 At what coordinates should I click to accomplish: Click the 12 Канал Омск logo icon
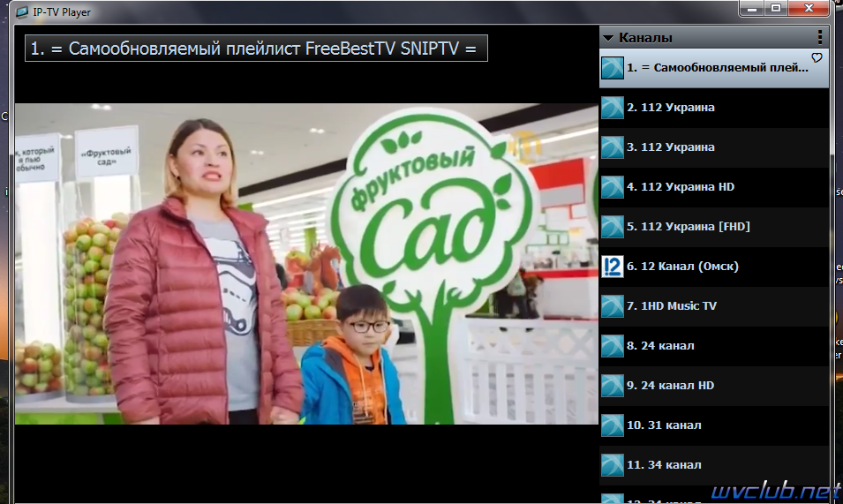tap(613, 267)
